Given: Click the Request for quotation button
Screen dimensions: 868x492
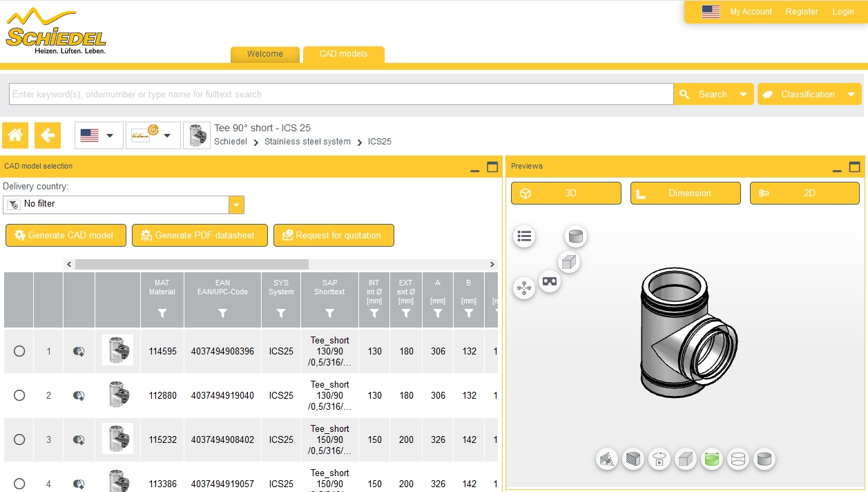Looking at the screenshot, I should (x=334, y=235).
